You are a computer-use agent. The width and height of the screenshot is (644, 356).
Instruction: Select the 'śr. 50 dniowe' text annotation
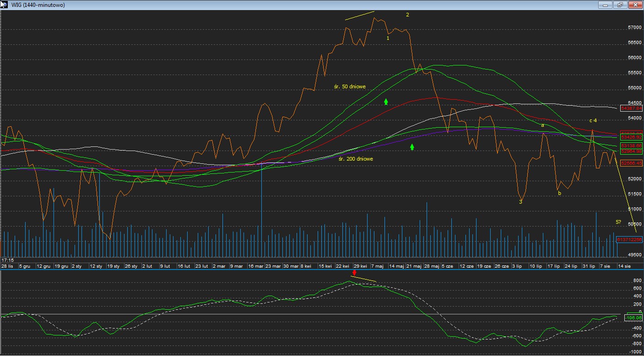point(350,86)
